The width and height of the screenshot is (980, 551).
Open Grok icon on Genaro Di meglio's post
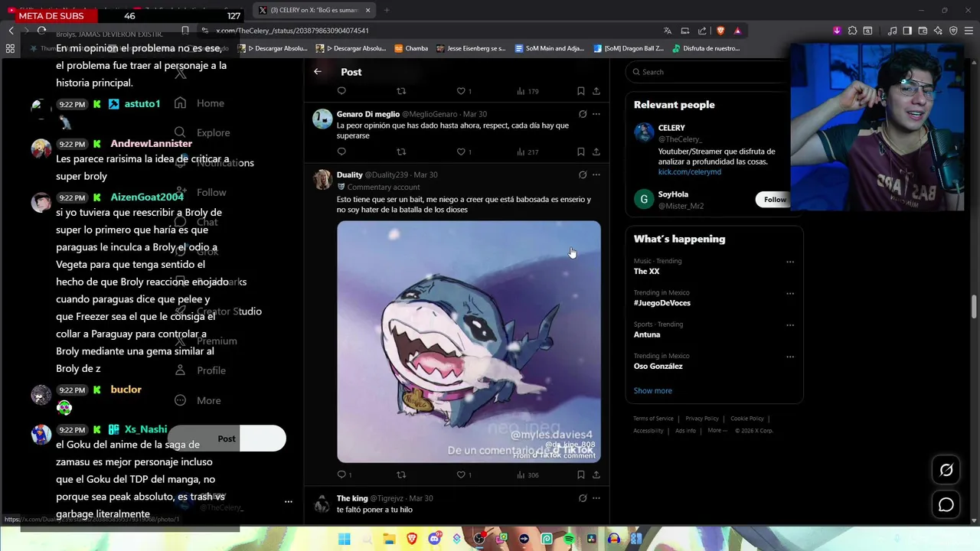[x=583, y=114]
